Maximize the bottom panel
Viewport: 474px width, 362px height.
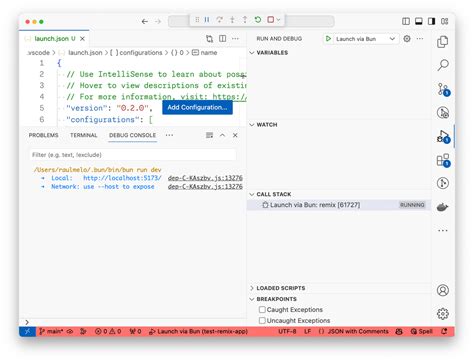pos(222,135)
